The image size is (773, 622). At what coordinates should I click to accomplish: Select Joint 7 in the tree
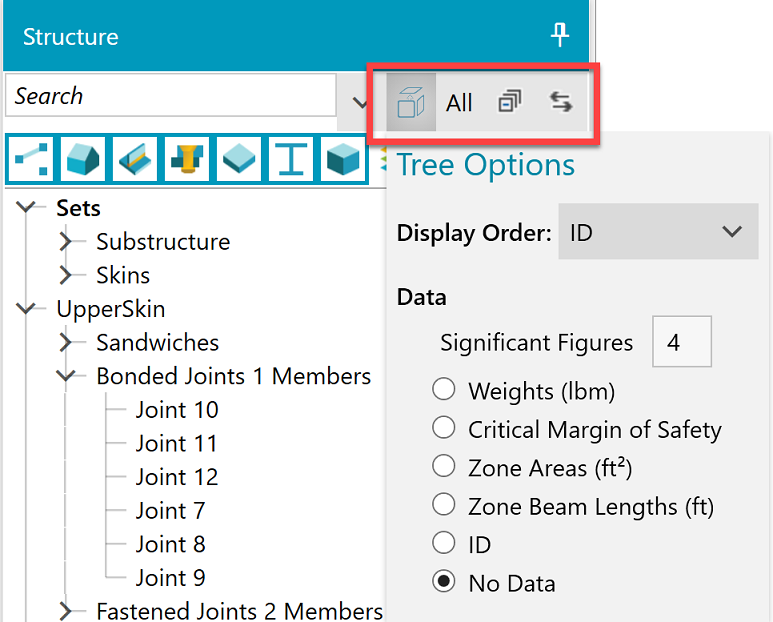[x=170, y=511]
